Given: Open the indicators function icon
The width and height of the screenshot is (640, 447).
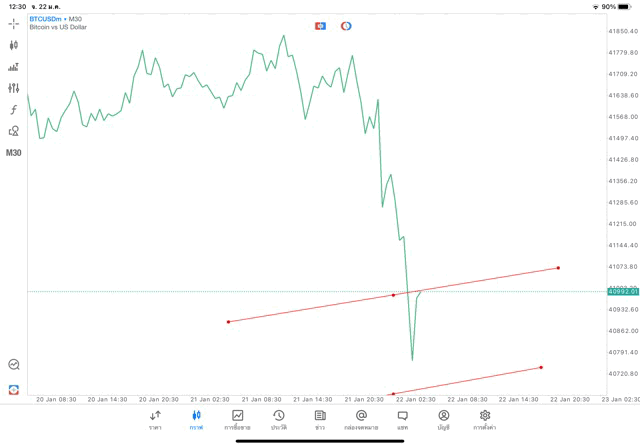Looking at the screenshot, I should [x=14, y=110].
